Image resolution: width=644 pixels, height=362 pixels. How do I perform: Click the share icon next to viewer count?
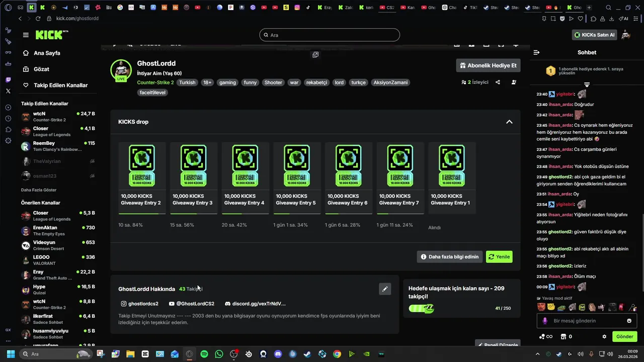click(x=498, y=82)
